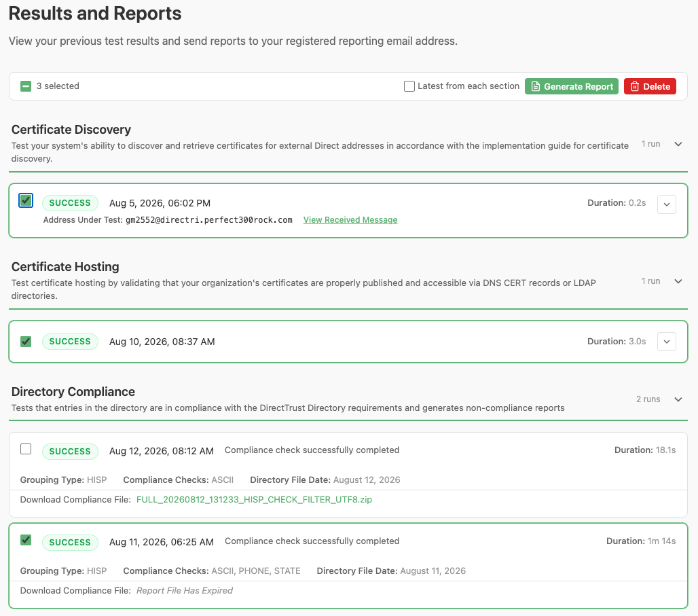Expand details of Aug 5, 2026 result
The height and width of the screenshot is (616, 698).
(x=666, y=204)
